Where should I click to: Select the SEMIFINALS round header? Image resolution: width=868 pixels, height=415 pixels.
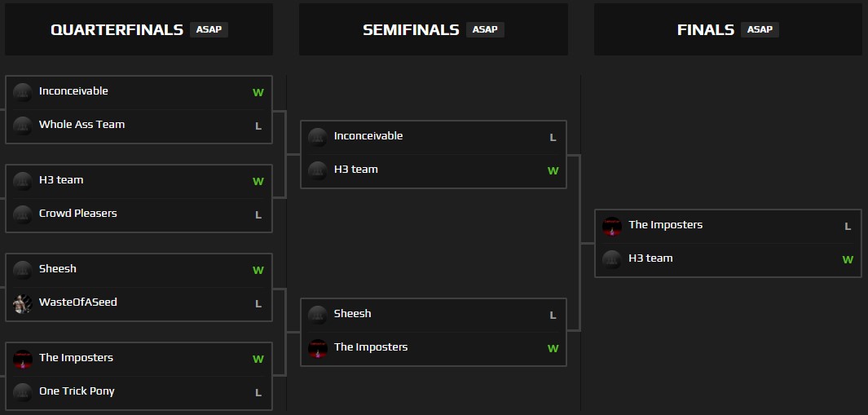[x=411, y=30]
